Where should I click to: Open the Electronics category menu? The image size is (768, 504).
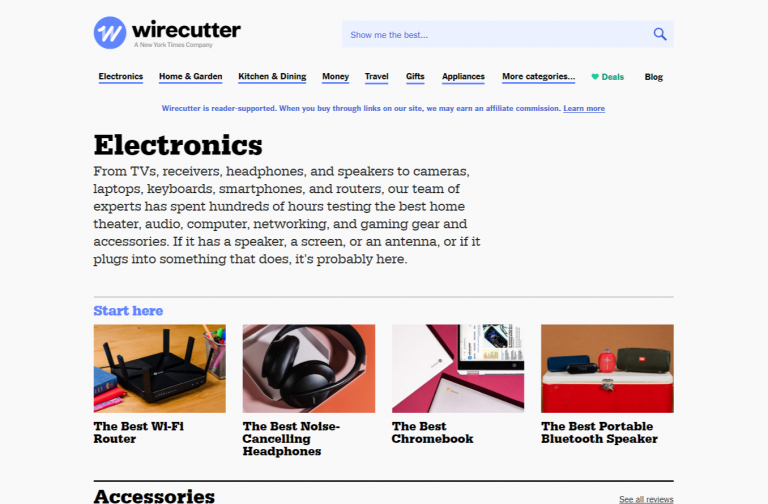120,76
